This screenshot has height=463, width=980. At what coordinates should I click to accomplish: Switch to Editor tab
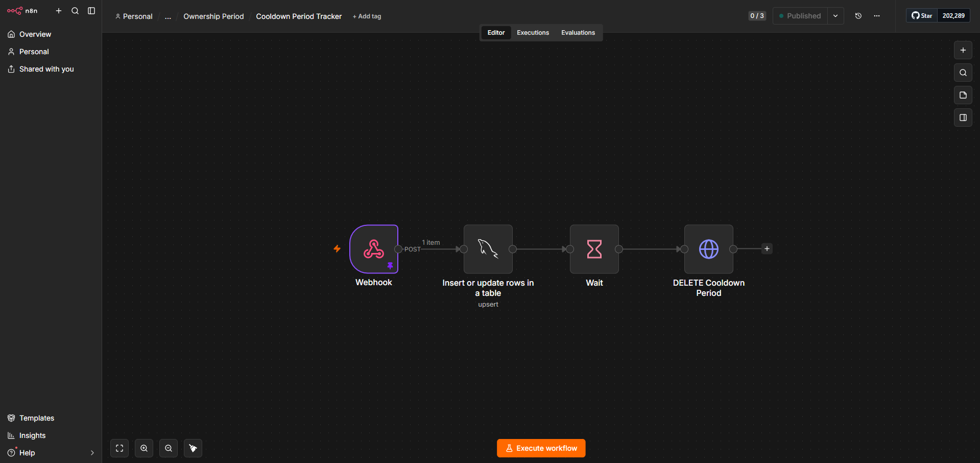(x=496, y=33)
